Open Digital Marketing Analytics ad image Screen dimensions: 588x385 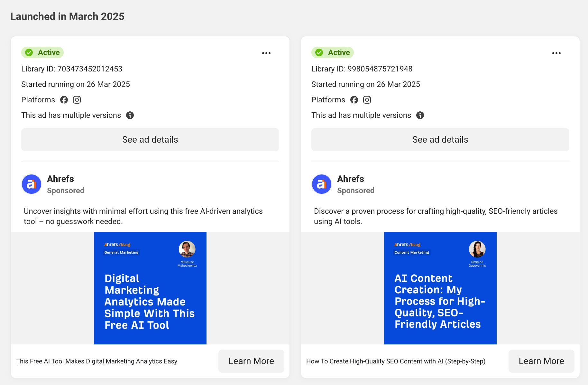pos(150,288)
